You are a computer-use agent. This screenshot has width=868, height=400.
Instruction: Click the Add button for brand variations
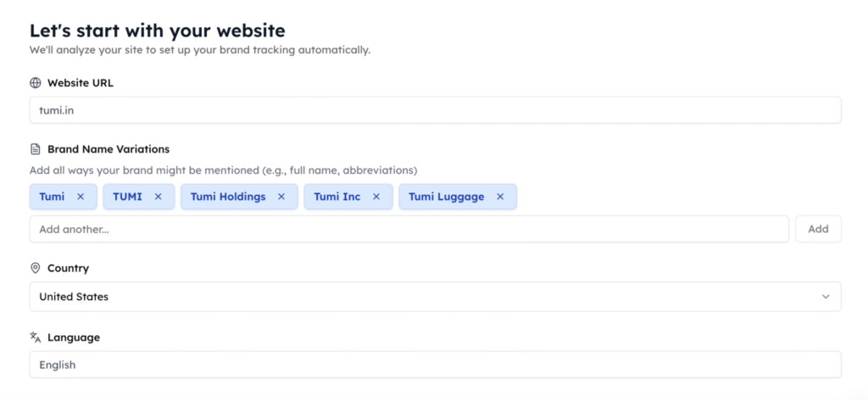(x=818, y=229)
